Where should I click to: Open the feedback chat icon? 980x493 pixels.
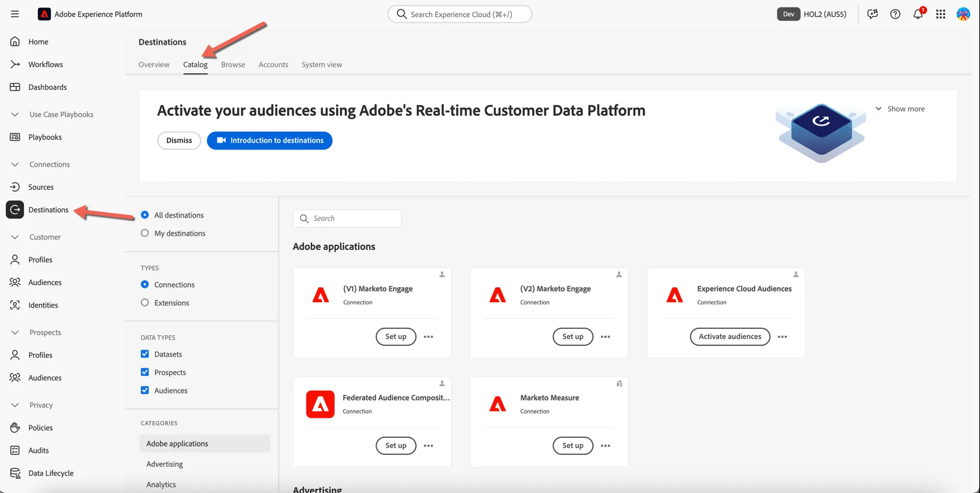click(x=872, y=14)
